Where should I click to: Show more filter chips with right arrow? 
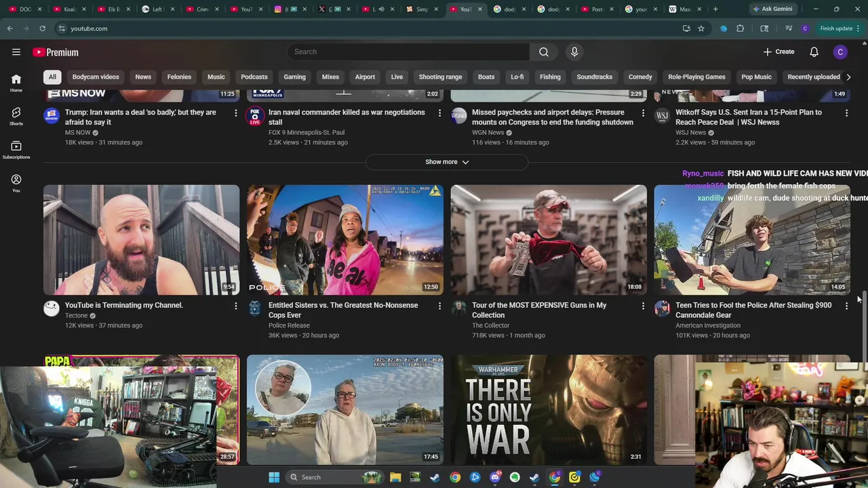click(848, 77)
